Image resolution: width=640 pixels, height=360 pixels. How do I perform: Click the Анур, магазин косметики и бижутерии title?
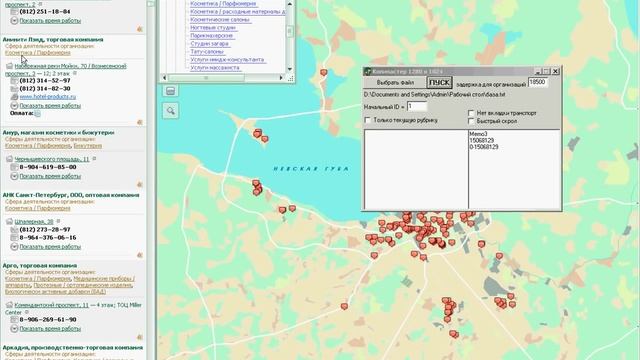coord(58,133)
